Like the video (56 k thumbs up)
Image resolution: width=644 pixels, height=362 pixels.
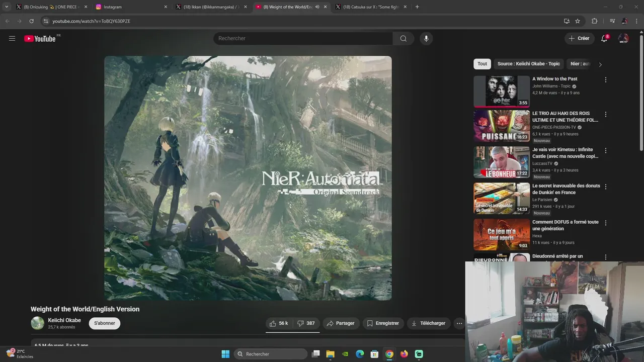(279, 323)
